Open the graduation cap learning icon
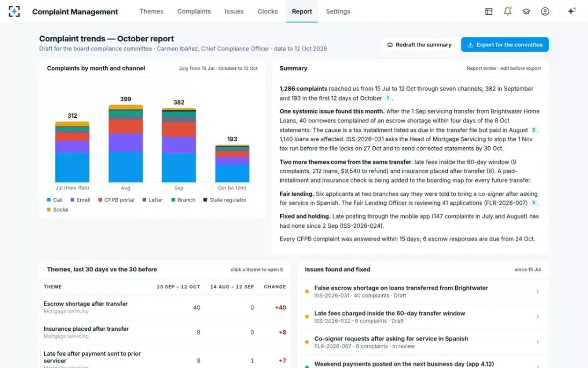Image resolution: width=588 pixels, height=368 pixels. click(x=526, y=11)
